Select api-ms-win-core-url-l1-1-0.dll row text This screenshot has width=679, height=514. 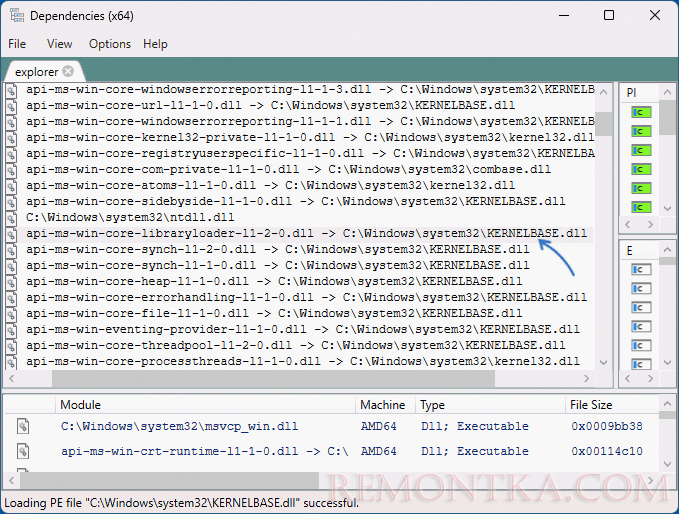tap(271, 105)
